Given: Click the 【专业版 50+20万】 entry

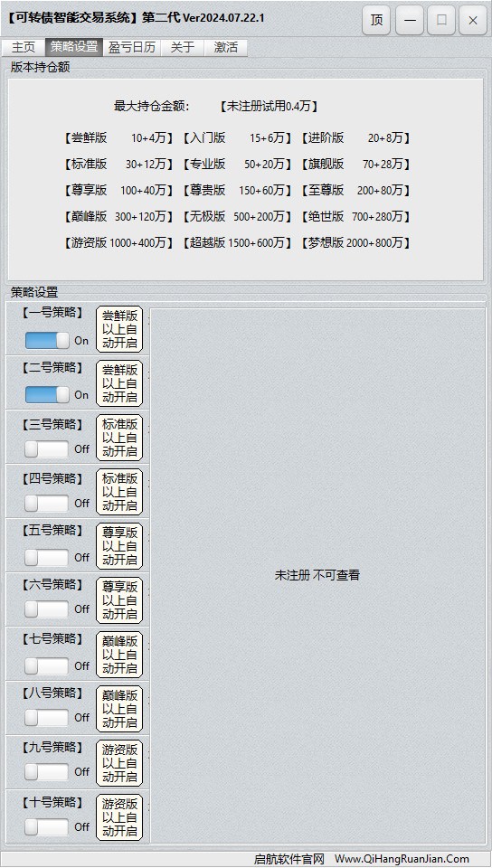Looking at the screenshot, I should pos(237,164).
